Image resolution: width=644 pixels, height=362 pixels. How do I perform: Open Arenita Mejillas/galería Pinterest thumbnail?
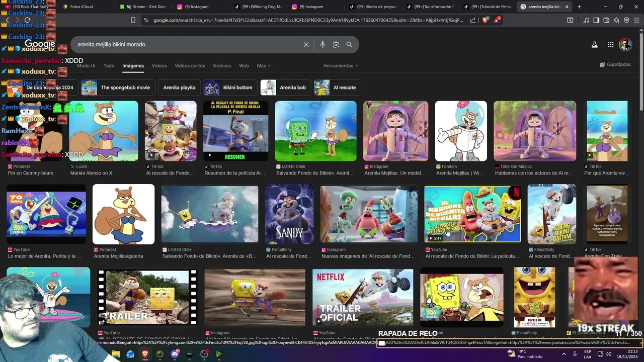[x=124, y=214]
